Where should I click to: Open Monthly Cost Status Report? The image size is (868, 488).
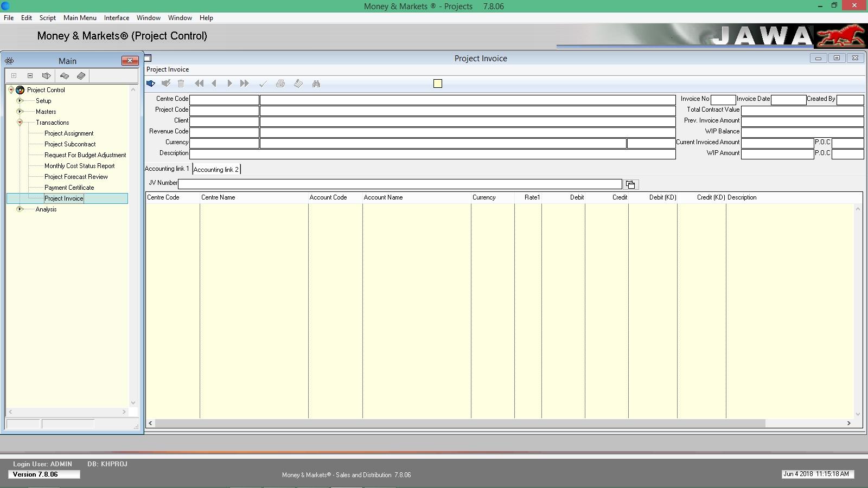click(80, 166)
